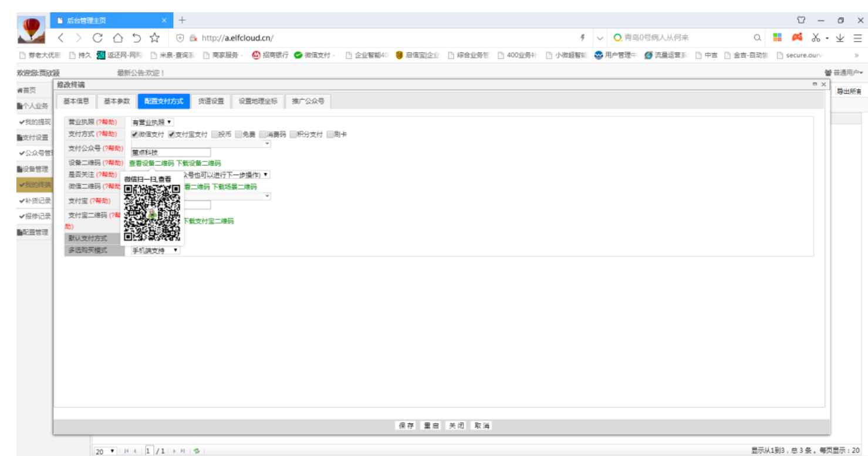Open the page size dropdown showing 20
Viewport: 868px width, 456px height.
pyautogui.click(x=106, y=451)
